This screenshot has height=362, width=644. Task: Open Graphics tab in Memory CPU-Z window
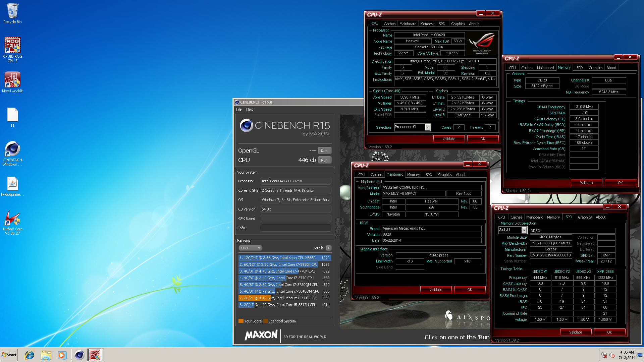595,68
